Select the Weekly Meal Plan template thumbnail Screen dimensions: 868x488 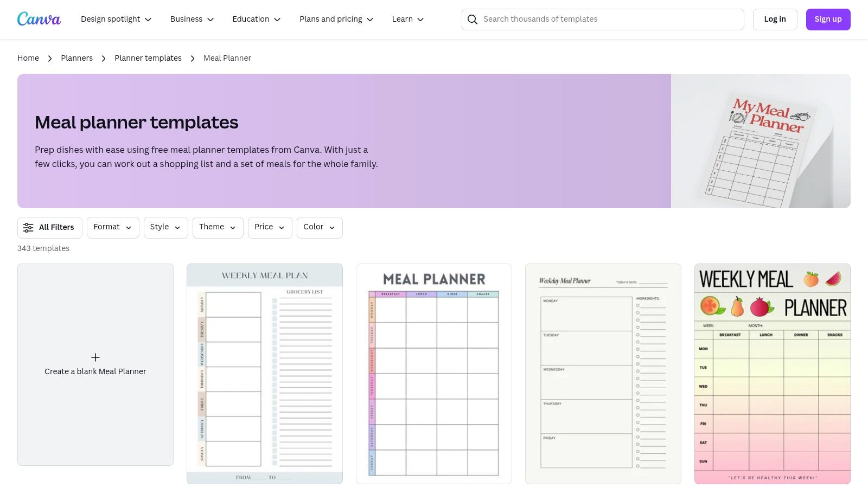[x=264, y=373]
